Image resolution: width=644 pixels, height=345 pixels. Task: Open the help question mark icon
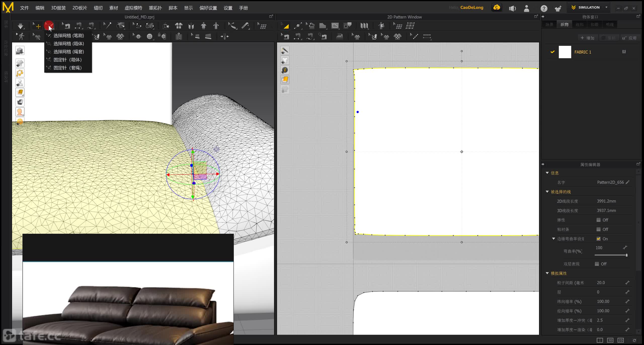[544, 9]
